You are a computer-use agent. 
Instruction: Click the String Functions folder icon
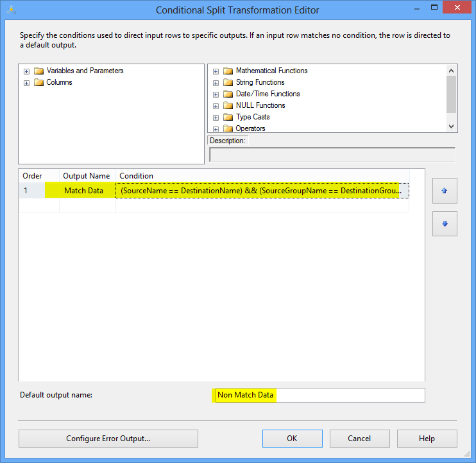[x=228, y=82]
